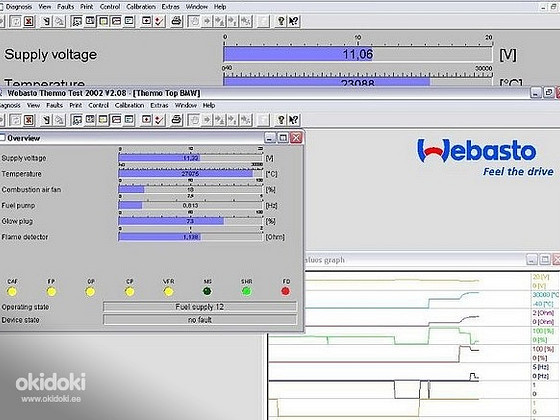Click context help arrow icon in back window toolbar
This screenshot has height=420, width=560.
(x=294, y=21)
